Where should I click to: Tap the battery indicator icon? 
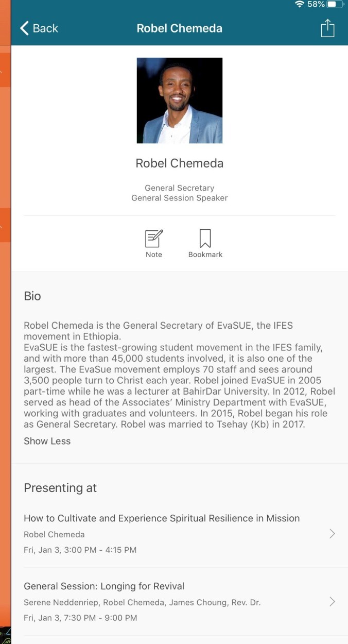tap(335, 4)
